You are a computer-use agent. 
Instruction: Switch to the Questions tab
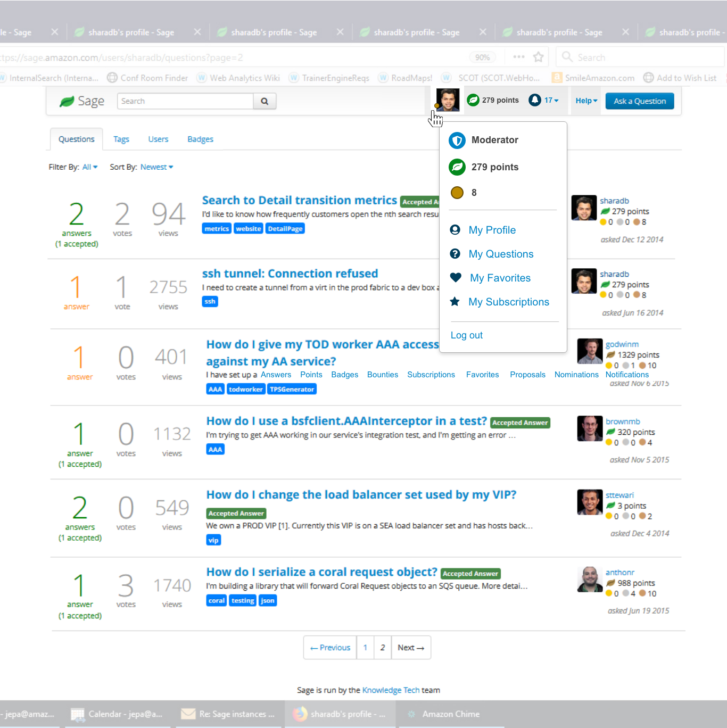(77, 139)
